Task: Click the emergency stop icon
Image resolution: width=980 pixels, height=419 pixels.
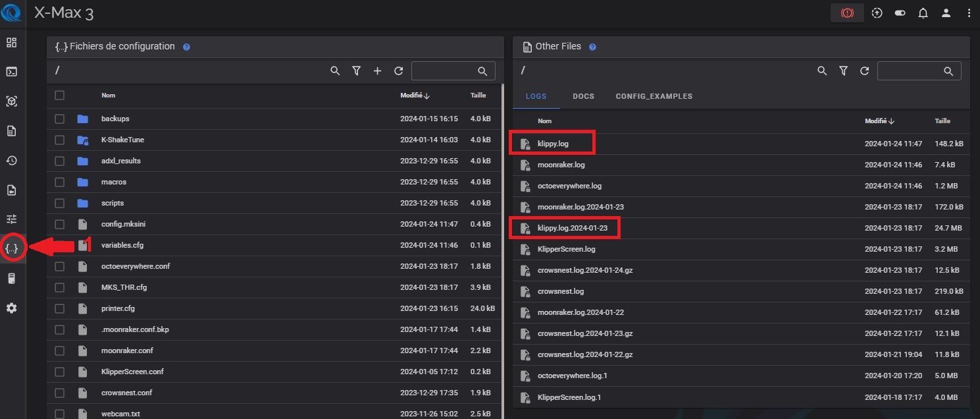Action: 847,13
